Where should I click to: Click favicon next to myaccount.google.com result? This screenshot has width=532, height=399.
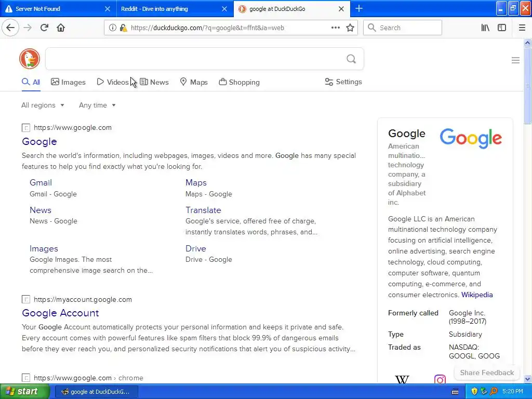(x=26, y=299)
